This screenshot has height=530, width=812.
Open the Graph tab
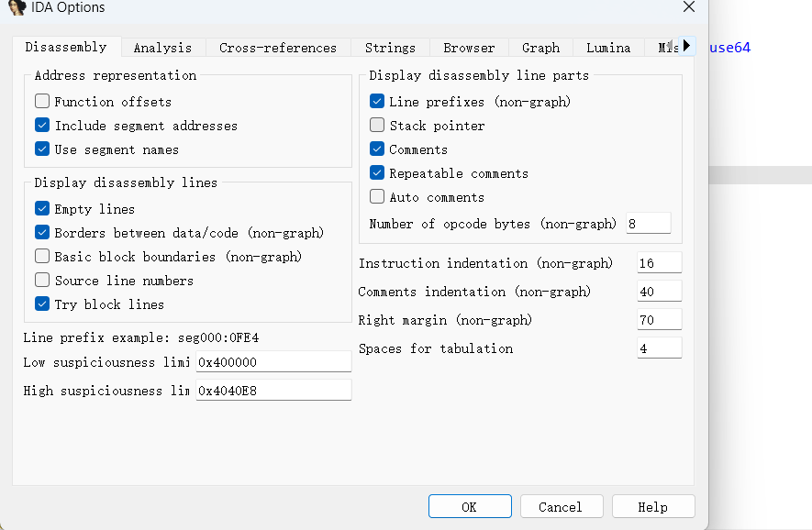(x=540, y=48)
